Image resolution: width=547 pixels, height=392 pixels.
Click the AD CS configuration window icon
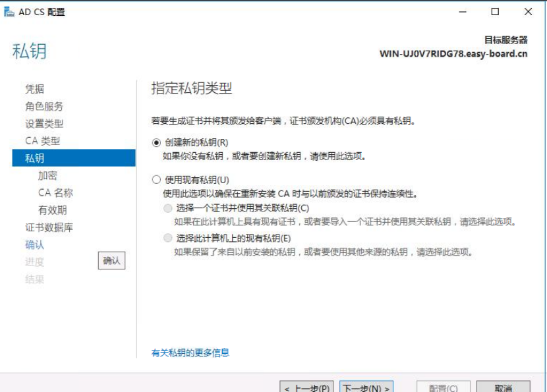coord(9,12)
